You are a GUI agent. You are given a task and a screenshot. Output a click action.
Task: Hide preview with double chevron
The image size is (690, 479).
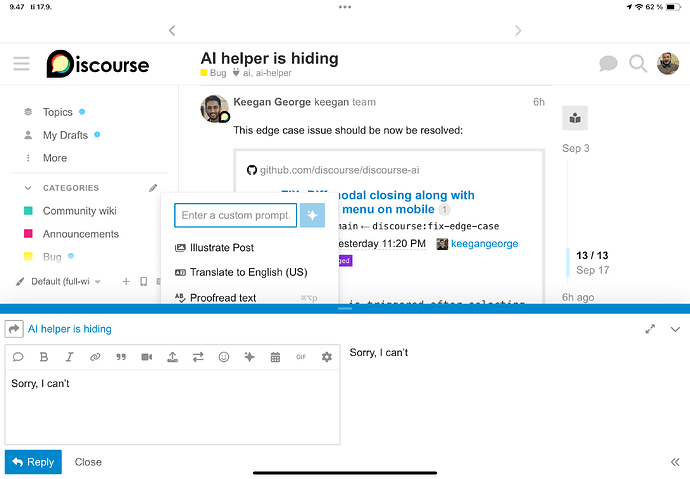675,462
